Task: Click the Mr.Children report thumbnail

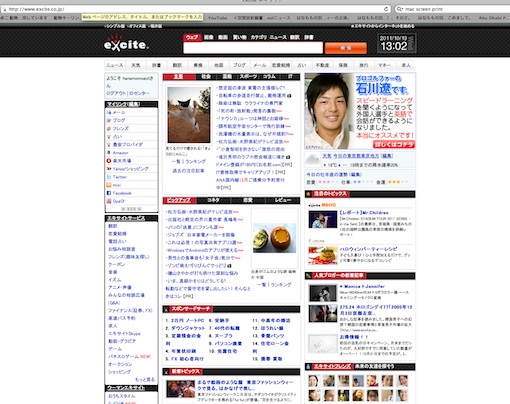Action: [323, 220]
